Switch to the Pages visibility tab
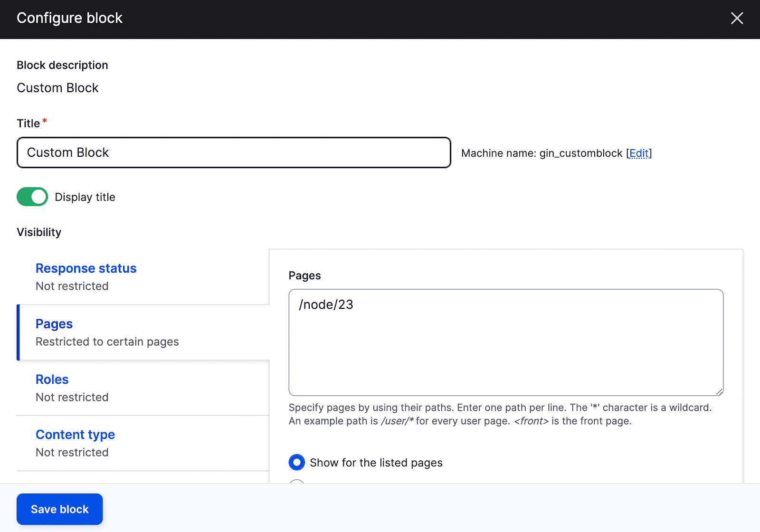Image resolution: width=760 pixels, height=532 pixels. click(x=54, y=324)
